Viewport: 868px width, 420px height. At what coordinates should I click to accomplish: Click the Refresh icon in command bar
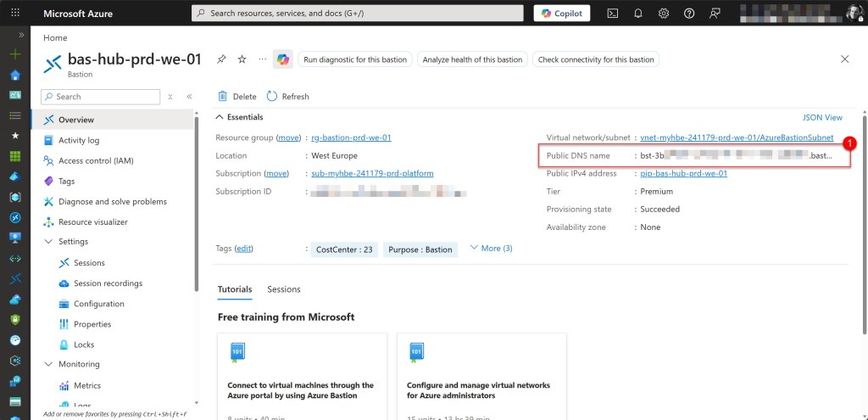point(272,97)
